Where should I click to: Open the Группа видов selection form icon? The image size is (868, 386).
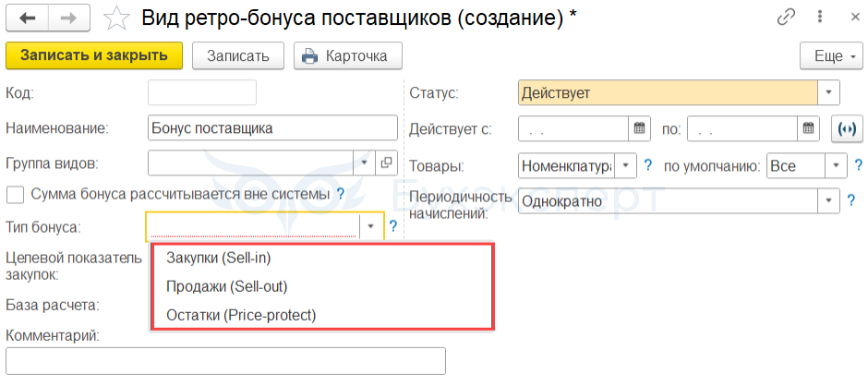pyautogui.click(x=386, y=163)
